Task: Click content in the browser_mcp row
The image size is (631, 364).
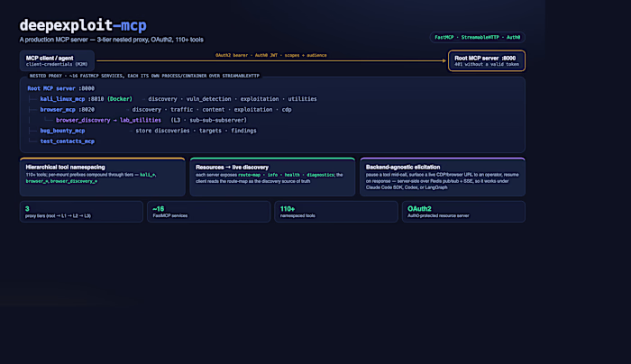Action: [214, 109]
